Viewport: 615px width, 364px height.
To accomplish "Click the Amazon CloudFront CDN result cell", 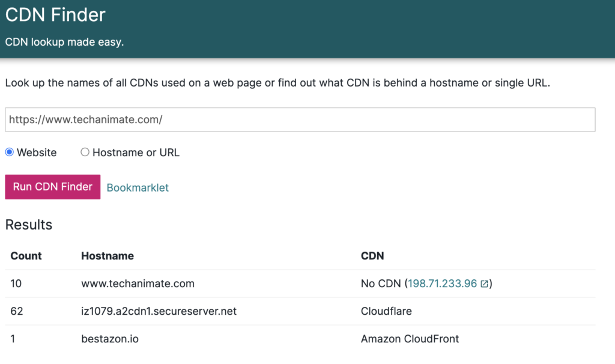I will click(410, 339).
